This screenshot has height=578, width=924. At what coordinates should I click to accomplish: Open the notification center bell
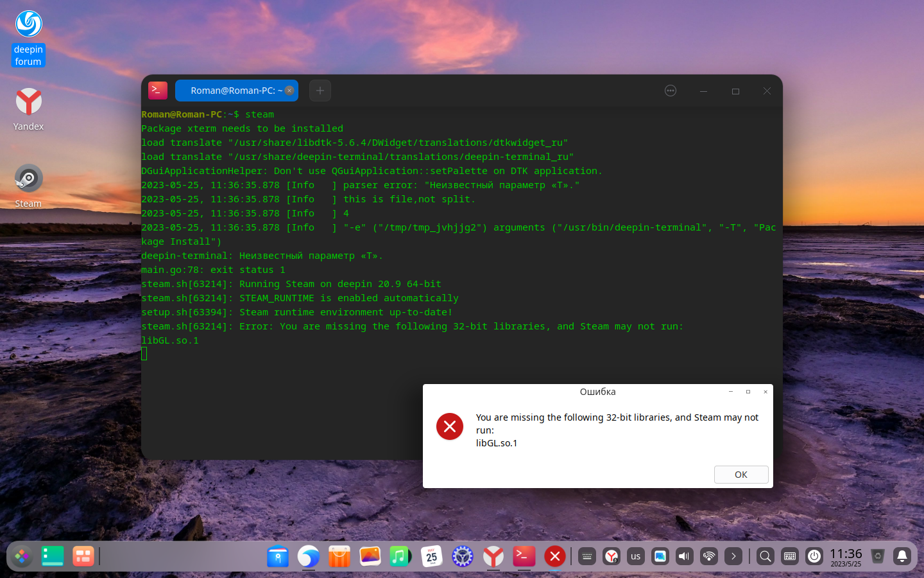tap(902, 556)
